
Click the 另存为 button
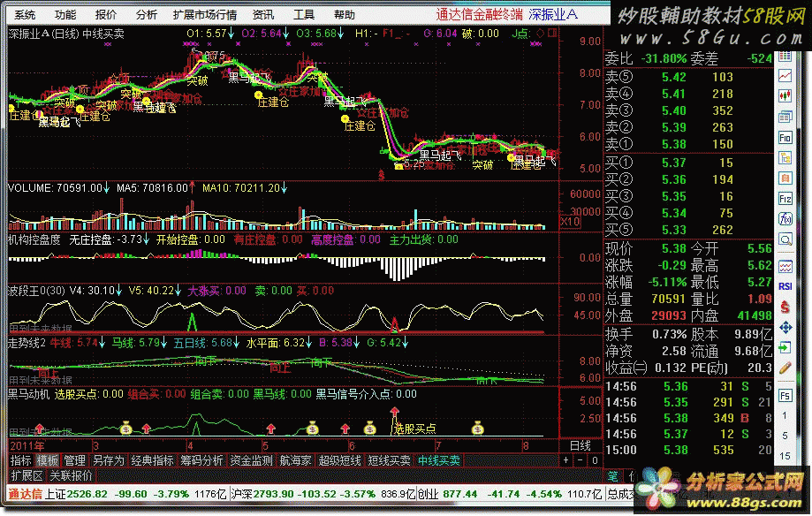pyautogui.click(x=109, y=460)
